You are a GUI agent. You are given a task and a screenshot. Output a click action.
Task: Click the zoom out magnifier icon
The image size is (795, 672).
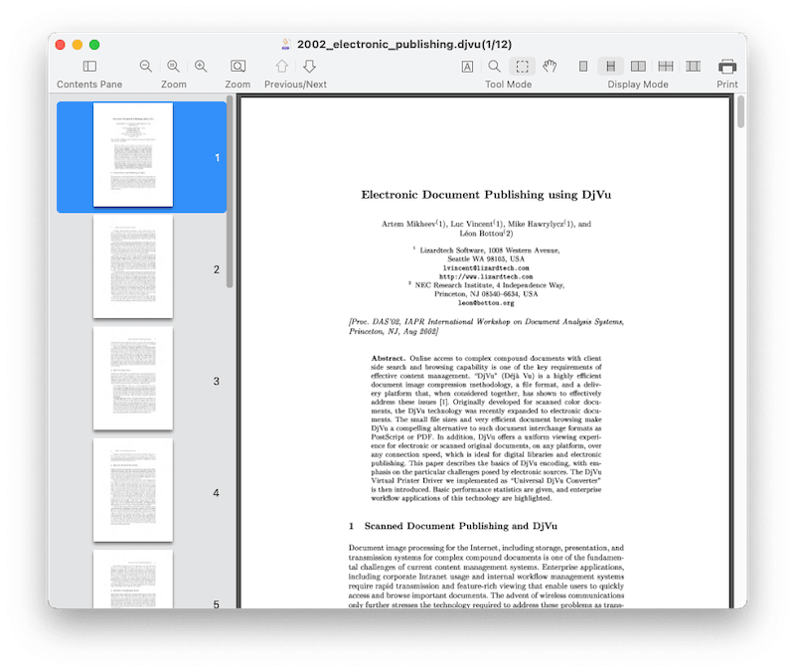tap(146, 67)
